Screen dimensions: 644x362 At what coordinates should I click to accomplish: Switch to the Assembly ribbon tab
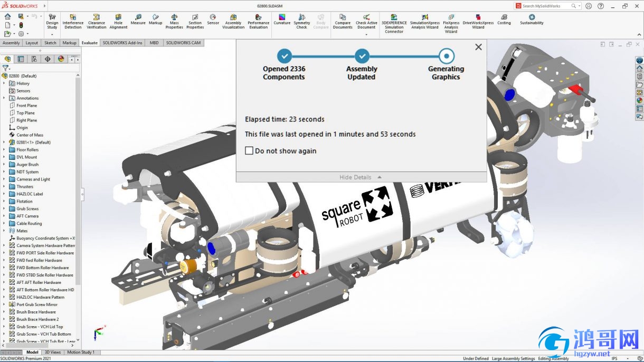tap(11, 43)
